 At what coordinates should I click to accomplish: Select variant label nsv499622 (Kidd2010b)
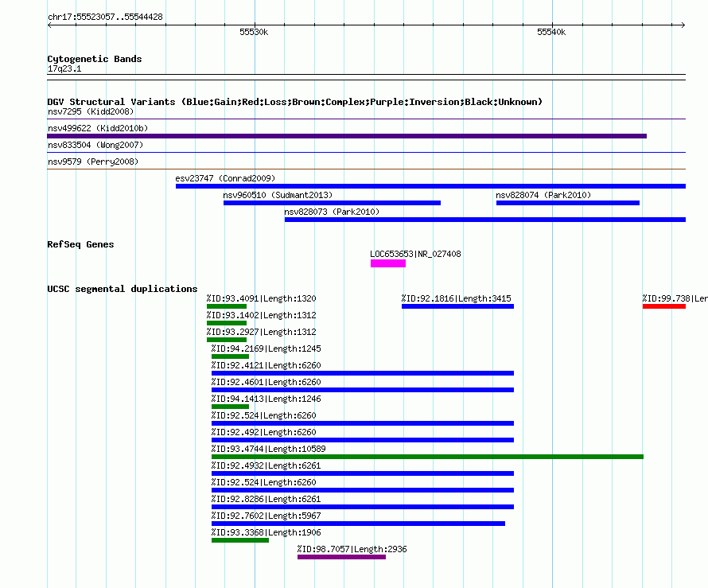(x=98, y=128)
